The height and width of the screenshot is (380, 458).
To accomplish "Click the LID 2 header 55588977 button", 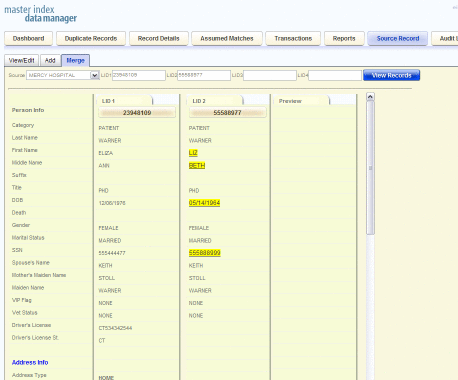I will click(227, 113).
